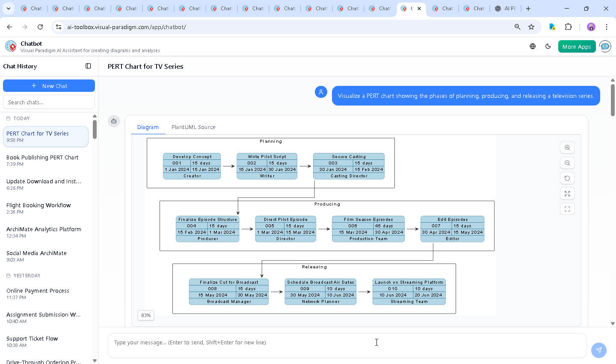This screenshot has width=616, height=364.
Task: Select the Diagram tab
Action: coord(148,127)
